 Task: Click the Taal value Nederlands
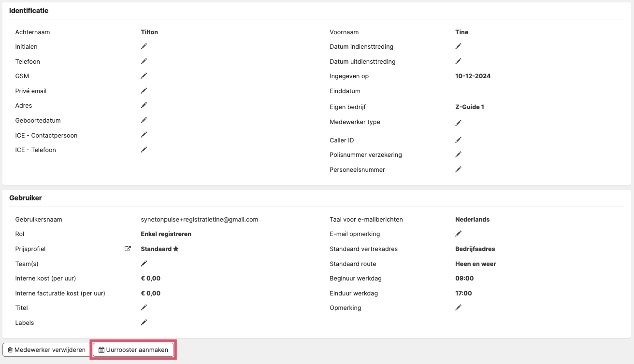(x=473, y=220)
